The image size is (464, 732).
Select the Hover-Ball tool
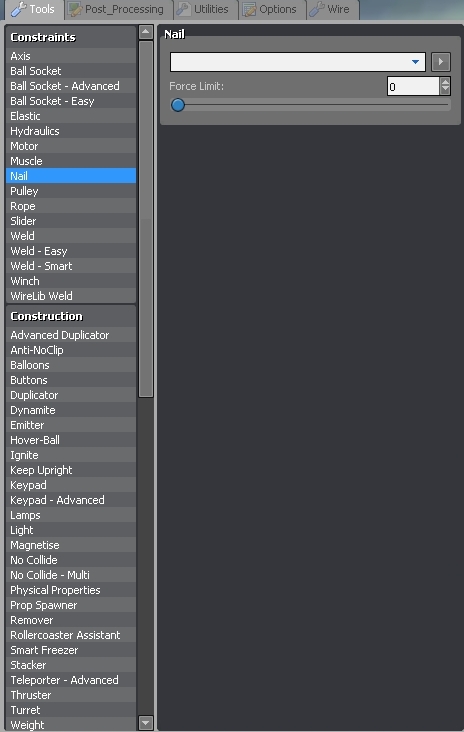pyautogui.click(x=71, y=440)
